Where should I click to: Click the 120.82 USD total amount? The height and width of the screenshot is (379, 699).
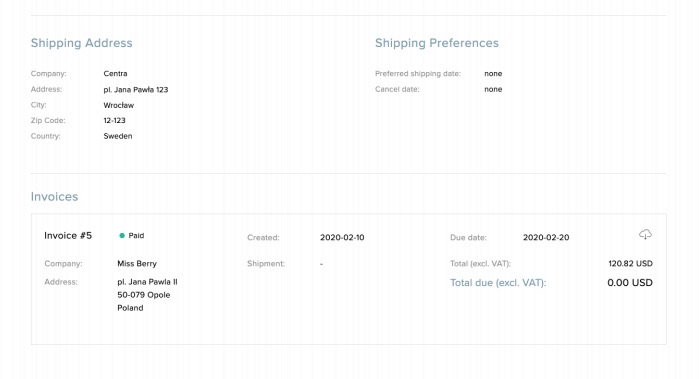click(630, 264)
